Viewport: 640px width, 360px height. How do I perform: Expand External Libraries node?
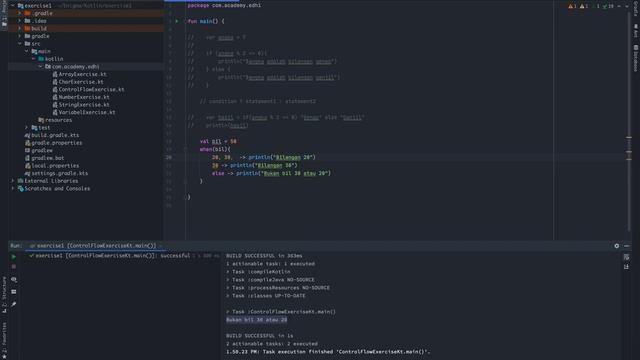click(x=13, y=181)
